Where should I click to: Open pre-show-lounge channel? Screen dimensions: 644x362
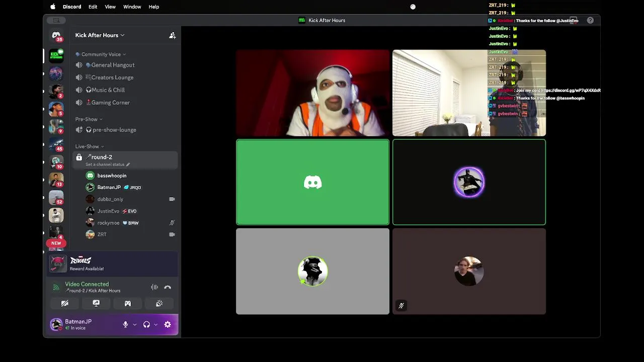point(126,130)
